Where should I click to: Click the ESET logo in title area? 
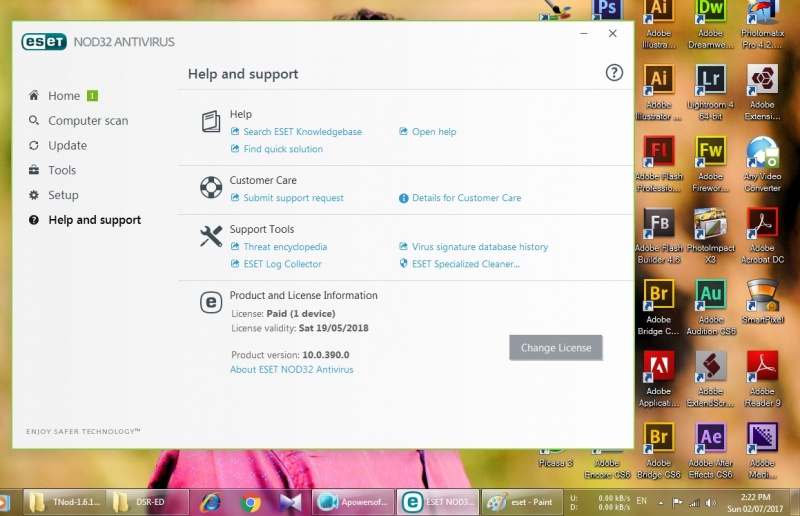point(44,41)
